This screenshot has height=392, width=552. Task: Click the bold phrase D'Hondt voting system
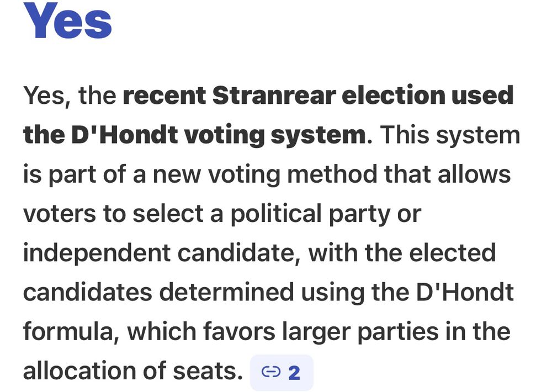pos(218,135)
